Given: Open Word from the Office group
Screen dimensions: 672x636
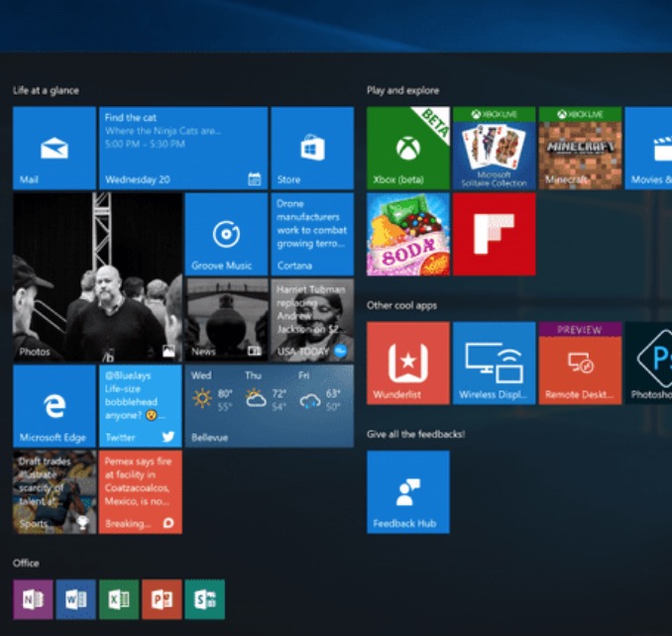Looking at the screenshot, I should pyautogui.click(x=75, y=599).
